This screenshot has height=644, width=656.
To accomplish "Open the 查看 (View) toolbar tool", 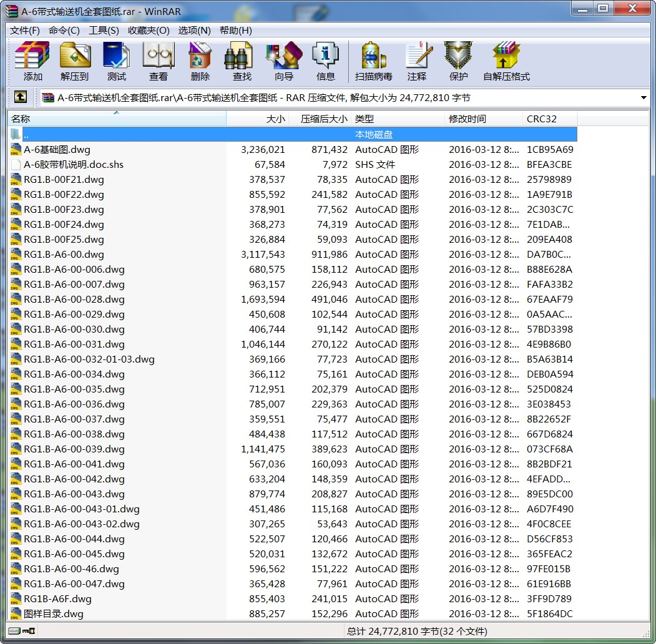I will [158, 61].
